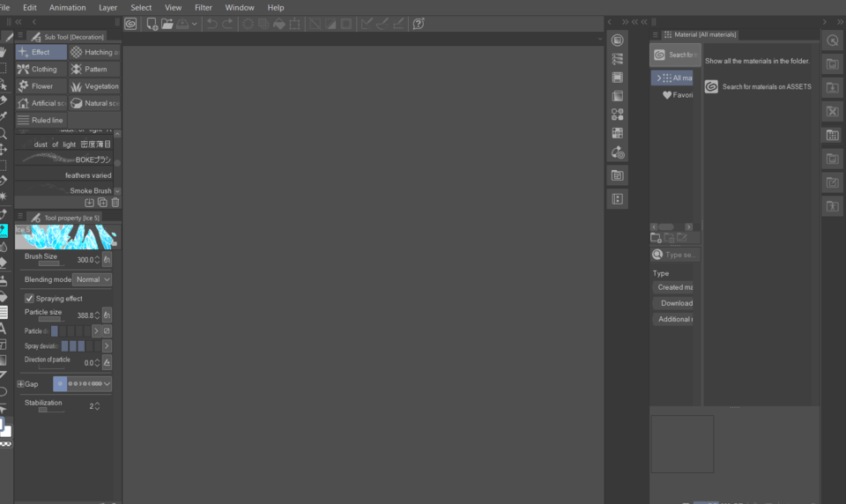Click the Redo arrow icon
This screenshot has height=504, width=846.
[x=227, y=24]
